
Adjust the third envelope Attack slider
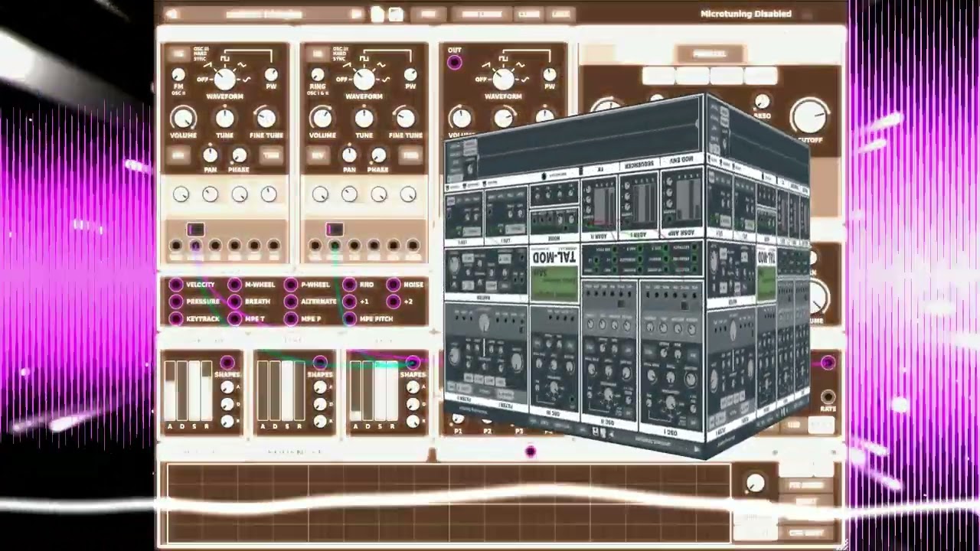(x=355, y=392)
